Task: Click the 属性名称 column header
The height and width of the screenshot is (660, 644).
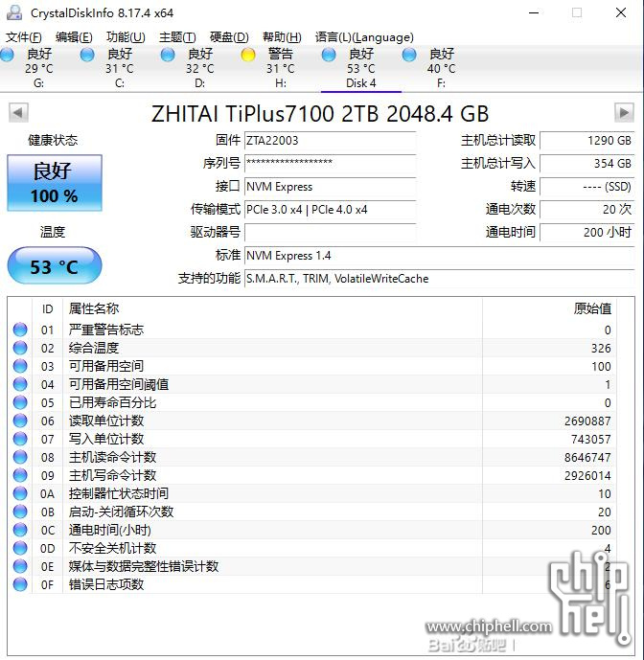Action: 272,309
